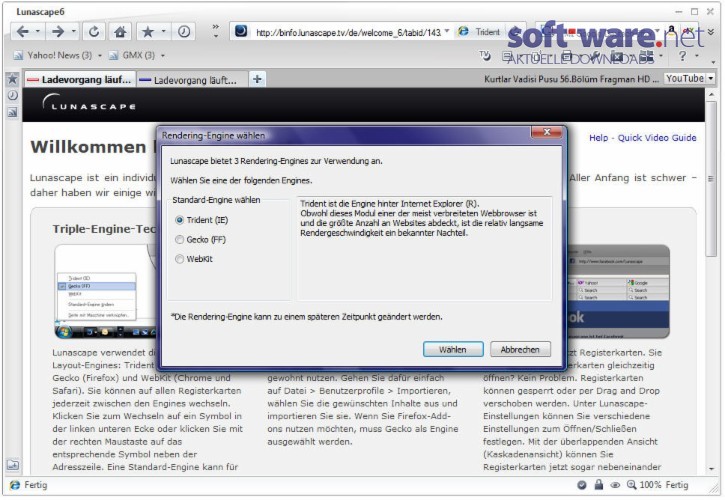Viewport: 725px width, 500px height.
Task: Open help with the question mark icon
Action: pyautogui.click(x=682, y=56)
